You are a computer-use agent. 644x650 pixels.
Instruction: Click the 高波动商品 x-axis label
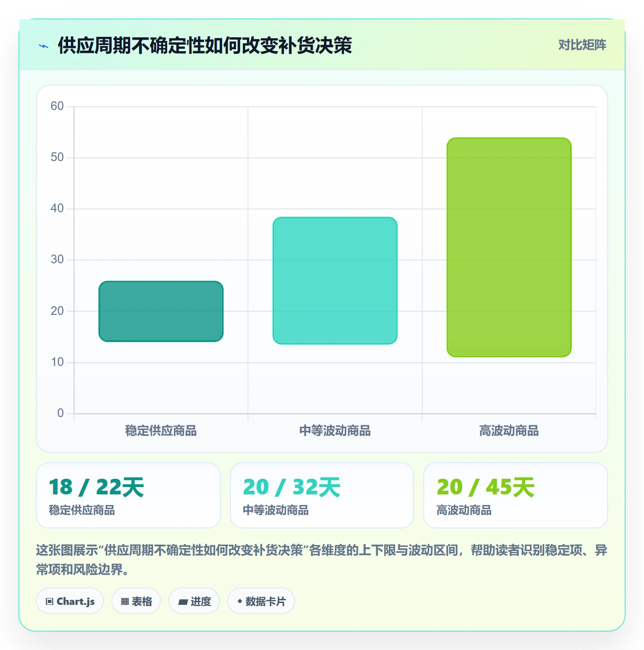click(x=509, y=431)
